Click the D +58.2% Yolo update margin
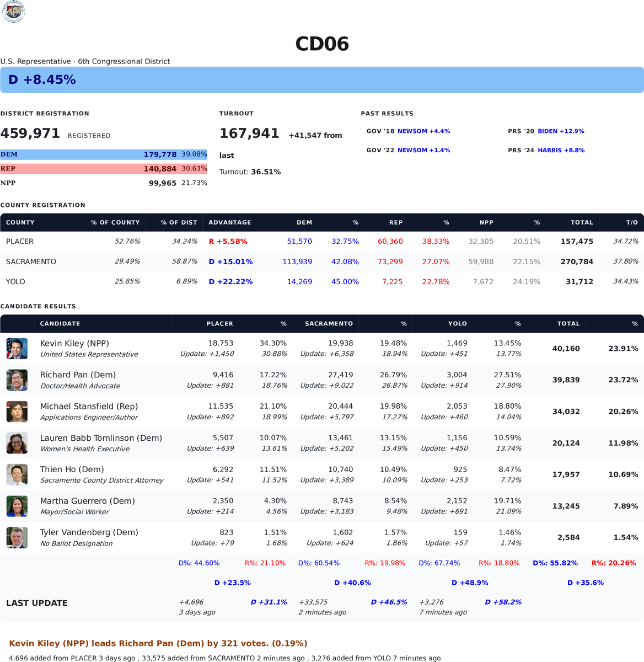This screenshot has width=644, height=662. (x=503, y=602)
